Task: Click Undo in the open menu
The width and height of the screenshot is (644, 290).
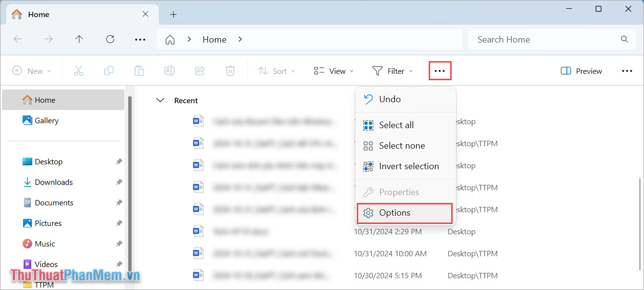Action: click(x=390, y=99)
